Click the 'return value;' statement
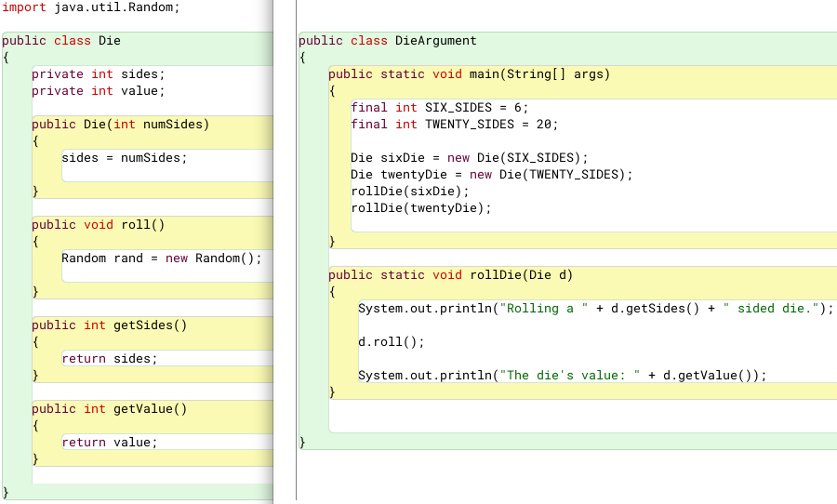 coord(110,443)
